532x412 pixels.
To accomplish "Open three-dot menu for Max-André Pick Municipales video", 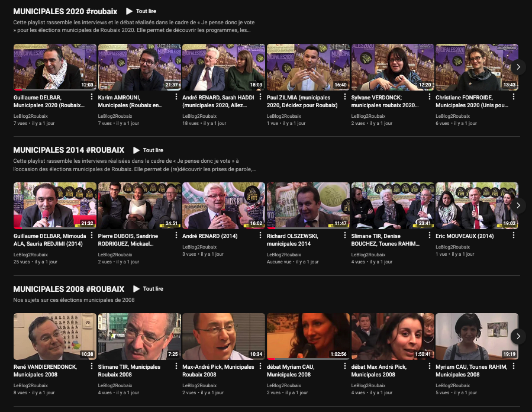I will 260,367.
